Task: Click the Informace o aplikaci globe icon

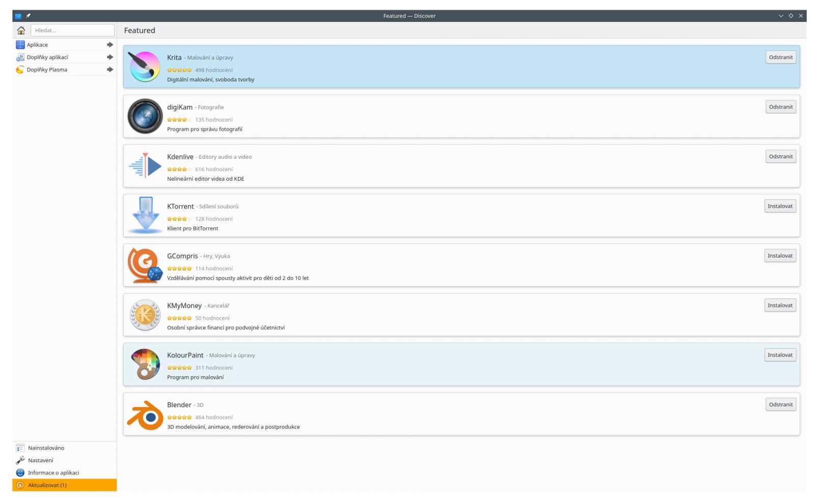Action: [x=20, y=473]
